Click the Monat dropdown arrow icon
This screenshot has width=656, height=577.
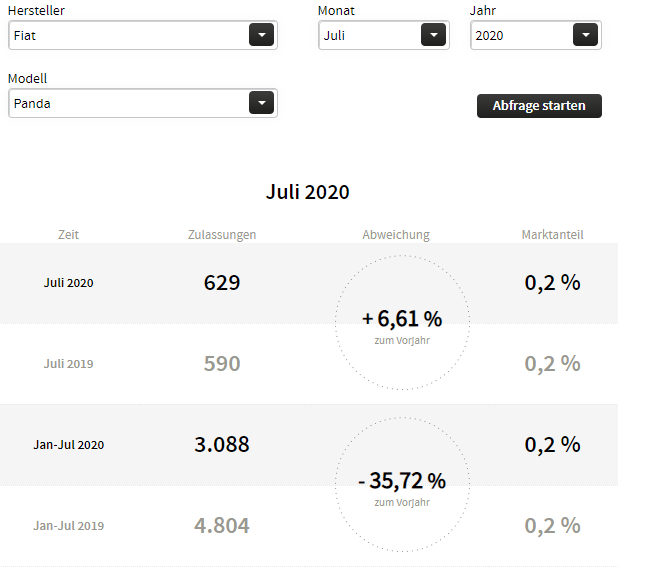pyautogui.click(x=433, y=35)
